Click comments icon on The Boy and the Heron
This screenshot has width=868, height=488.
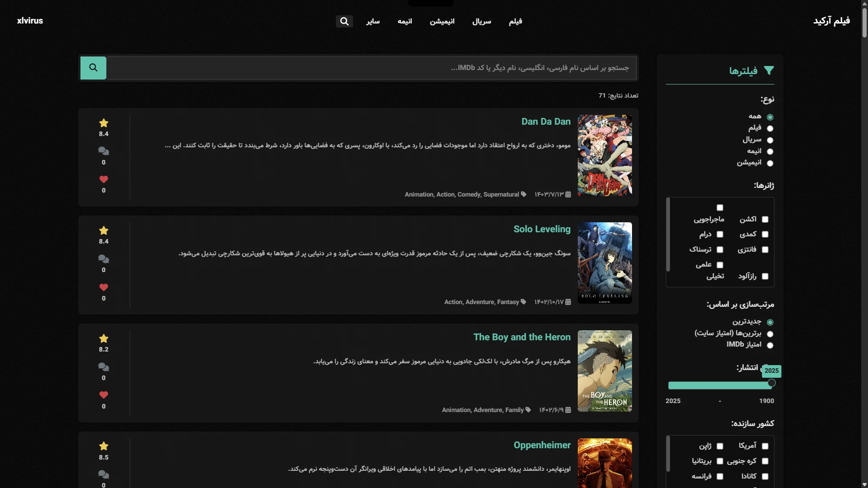[x=104, y=367]
